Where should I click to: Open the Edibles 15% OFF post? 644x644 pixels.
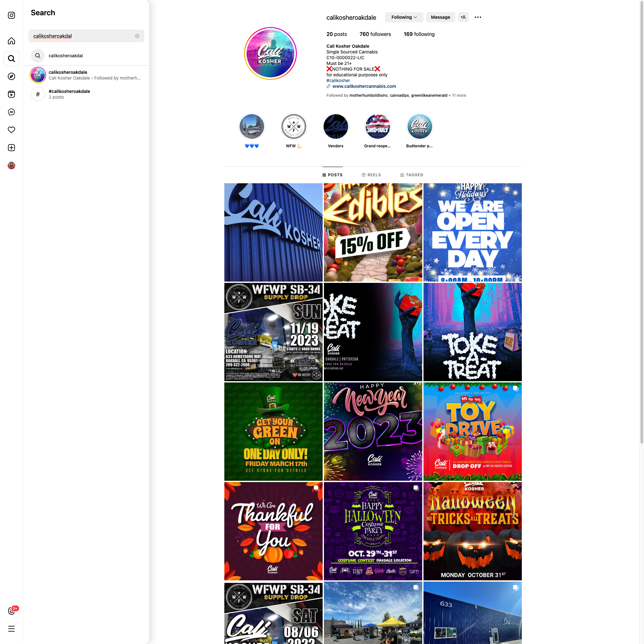click(x=373, y=232)
